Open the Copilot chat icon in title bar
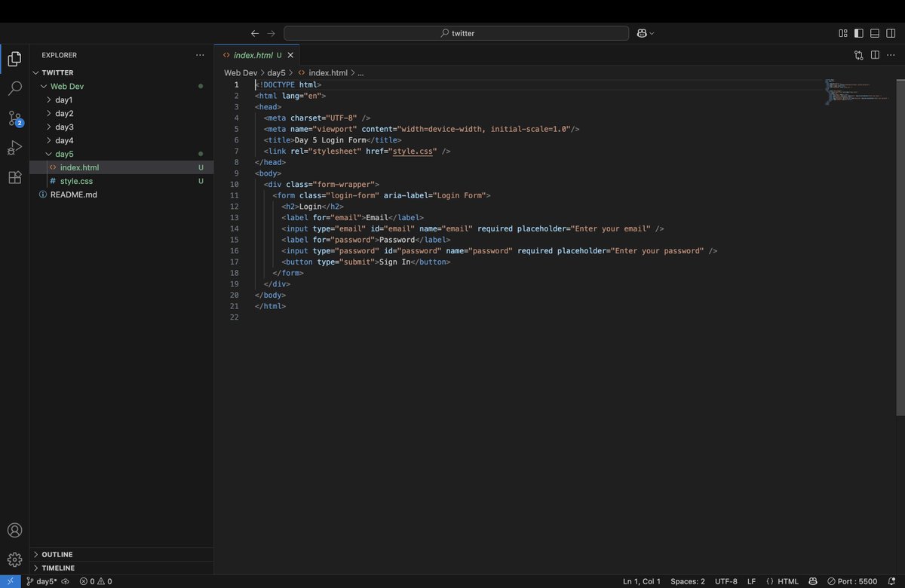 click(x=642, y=33)
